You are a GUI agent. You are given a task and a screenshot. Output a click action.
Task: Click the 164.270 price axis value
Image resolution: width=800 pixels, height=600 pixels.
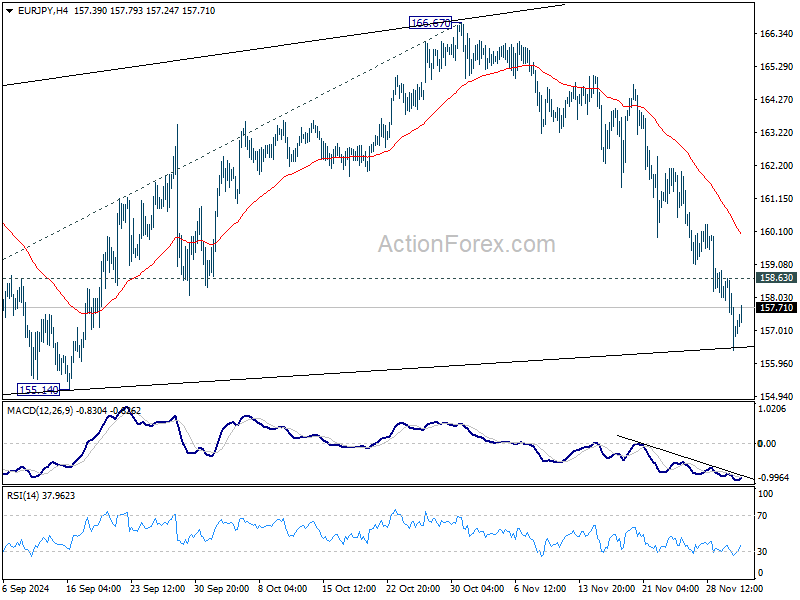tap(776, 99)
